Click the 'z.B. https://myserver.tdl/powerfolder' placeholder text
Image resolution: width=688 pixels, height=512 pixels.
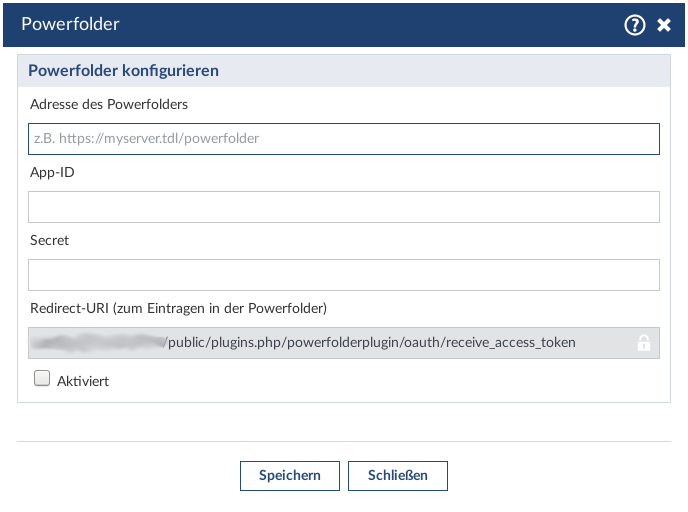145,139
